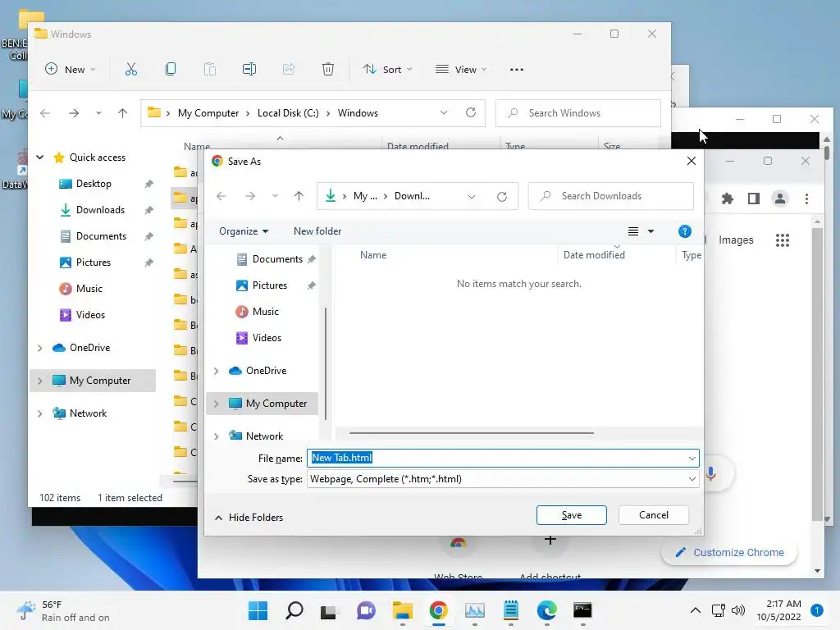840x630 pixels.
Task: Expand Network in explorer sidebar
Action: (x=39, y=413)
